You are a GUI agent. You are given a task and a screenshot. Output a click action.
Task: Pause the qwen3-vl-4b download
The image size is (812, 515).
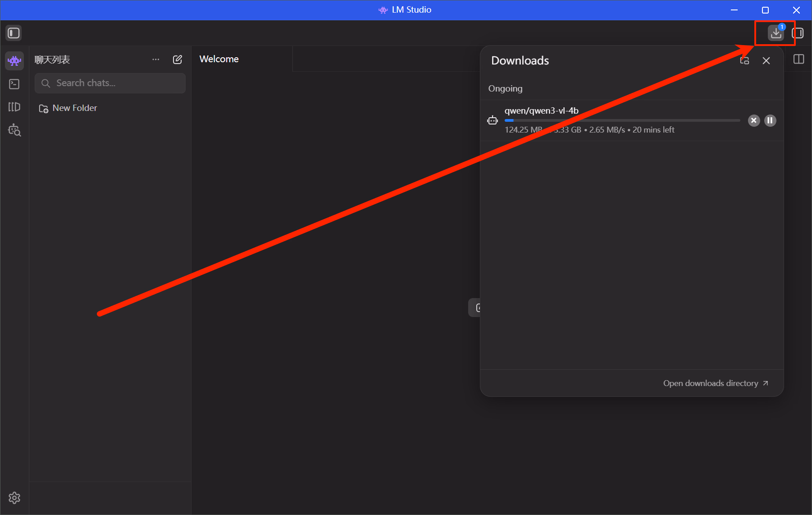pos(770,120)
